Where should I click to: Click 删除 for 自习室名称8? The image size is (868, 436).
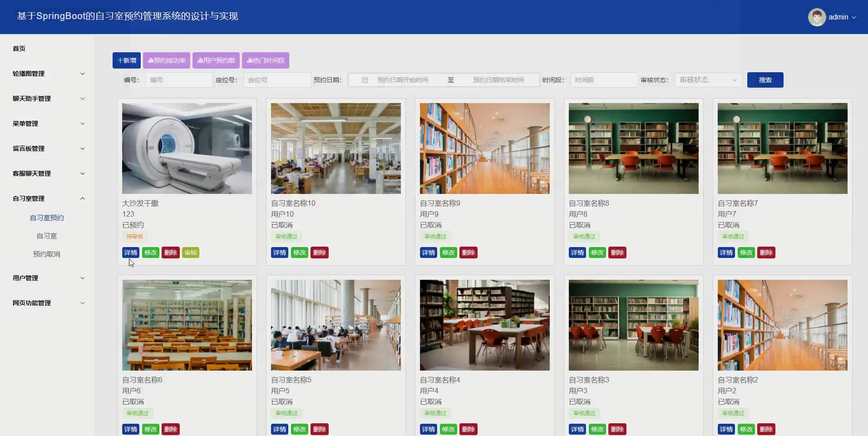(617, 253)
